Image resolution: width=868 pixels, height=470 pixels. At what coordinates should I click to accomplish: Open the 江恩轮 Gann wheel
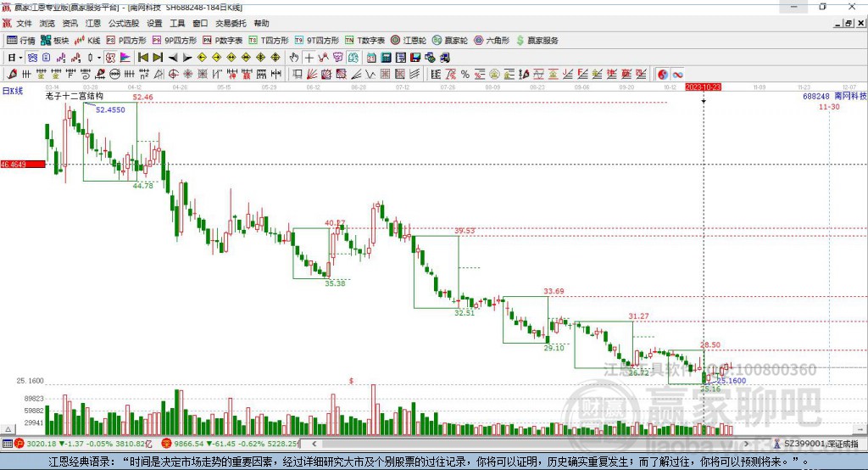click(409, 41)
